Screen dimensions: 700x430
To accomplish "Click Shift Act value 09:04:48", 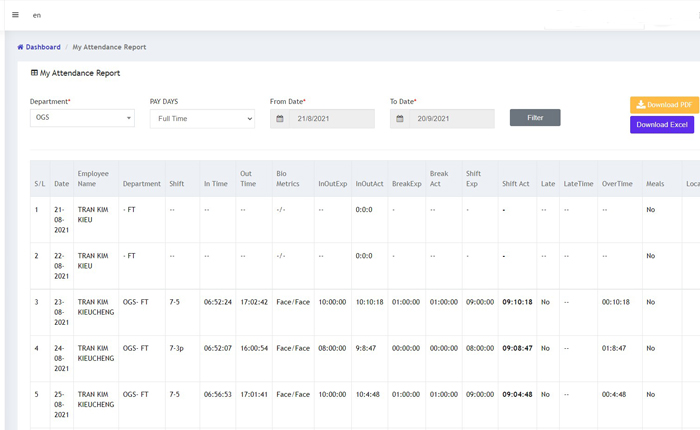I will [517, 394].
